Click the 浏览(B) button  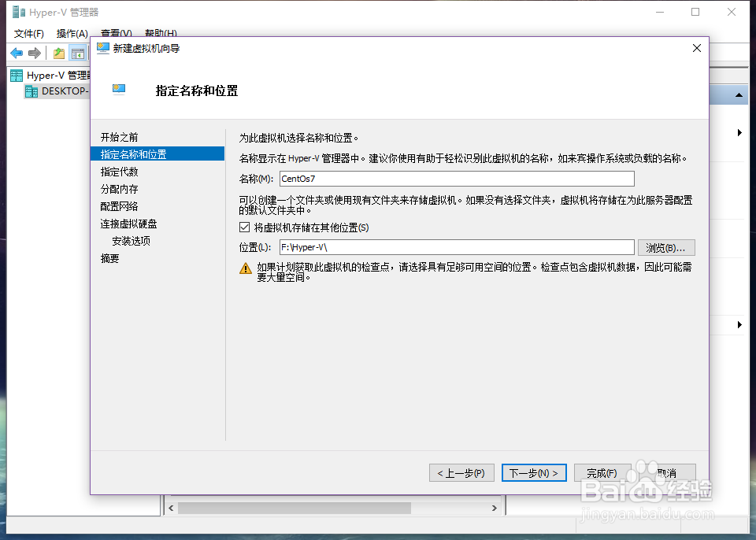(666, 247)
